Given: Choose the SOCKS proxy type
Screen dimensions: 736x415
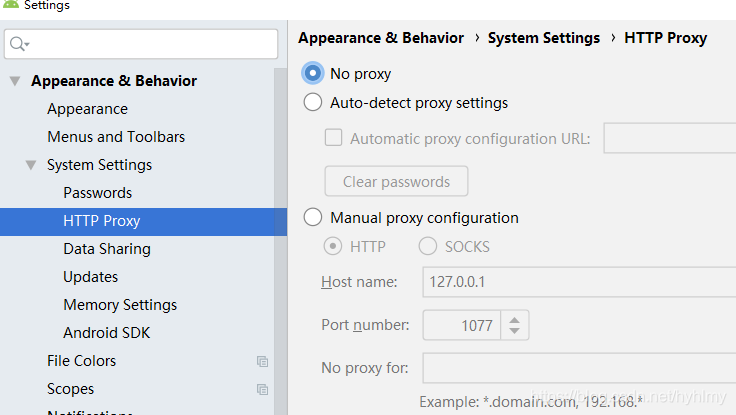Looking at the screenshot, I should (428, 246).
